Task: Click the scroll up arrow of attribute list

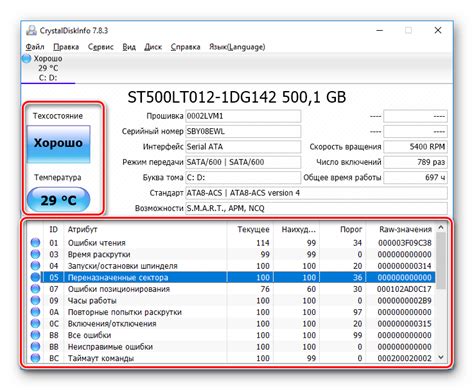Action: (441, 228)
